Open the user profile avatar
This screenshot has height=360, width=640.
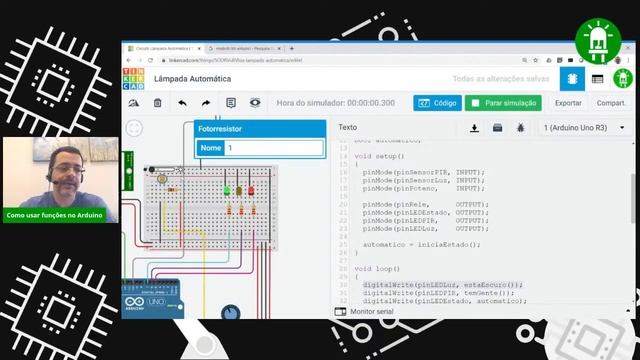coord(623,78)
